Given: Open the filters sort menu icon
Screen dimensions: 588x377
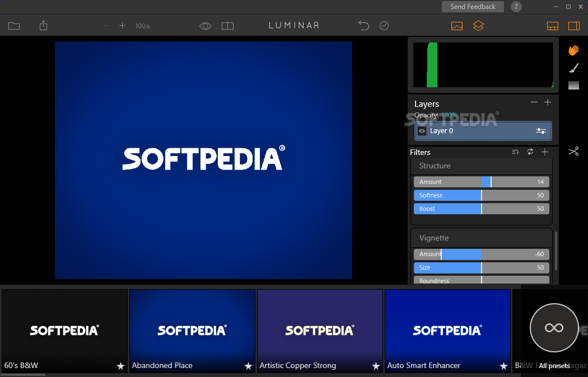Looking at the screenshot, I should tap(515, 152).
